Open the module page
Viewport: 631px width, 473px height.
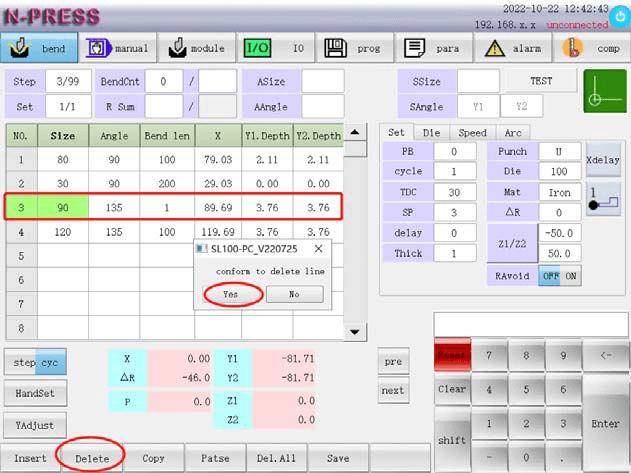point(197,48)
